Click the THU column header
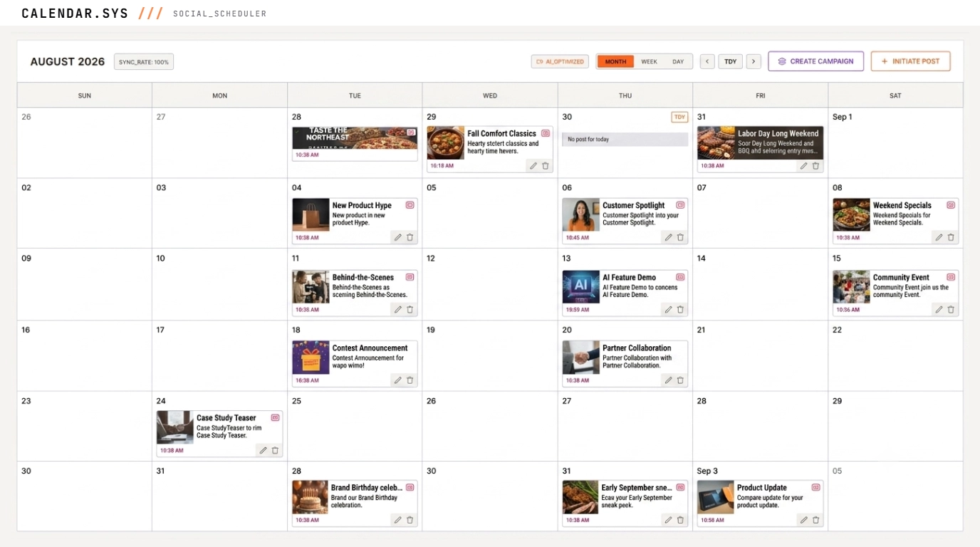This screenshot has height=547, width=980. [625, 95]
